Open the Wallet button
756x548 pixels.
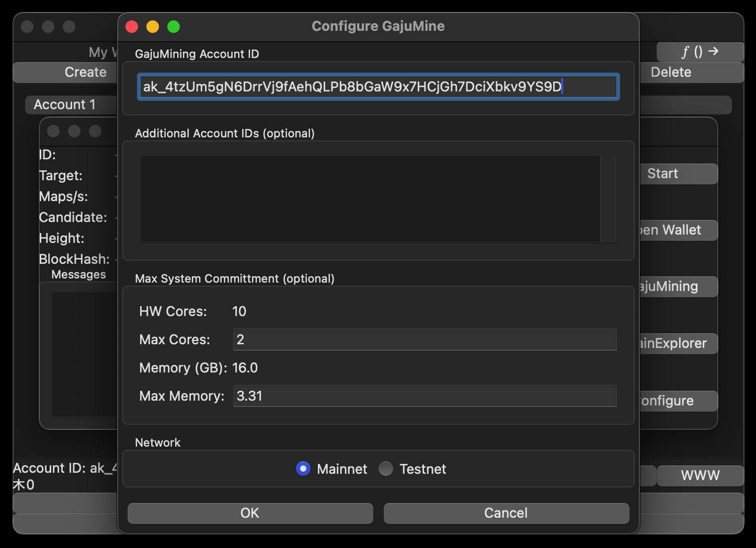pyautogui.click(x=678, y=230)
